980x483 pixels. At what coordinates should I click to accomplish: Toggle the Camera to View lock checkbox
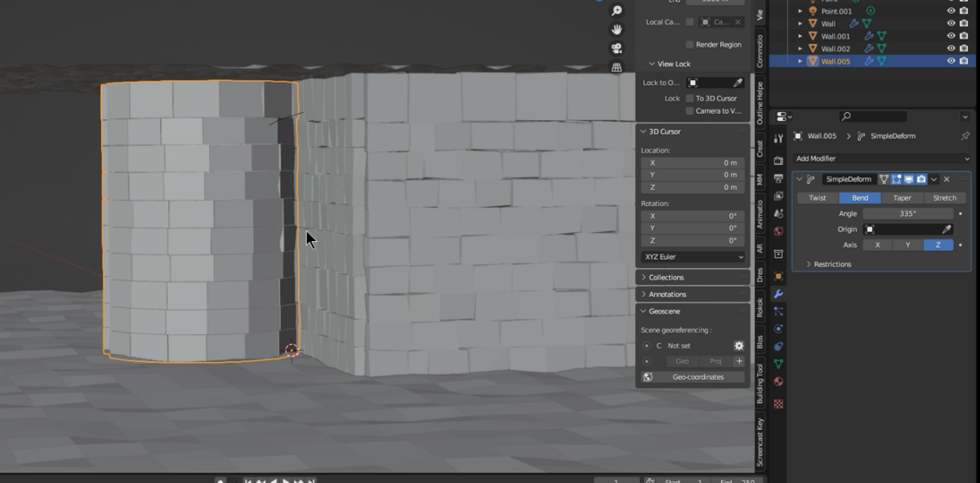(x=689, y=110)
